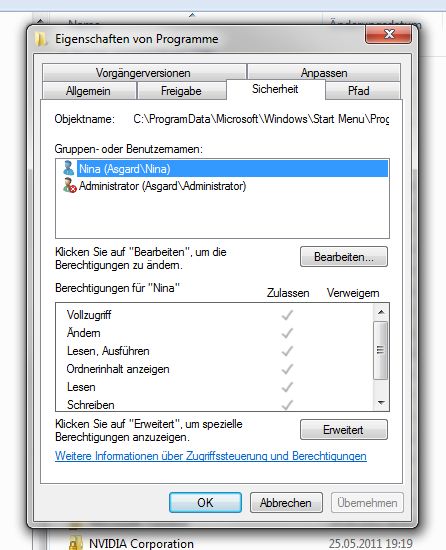Screen dimensions: 446x550
Task: Click the greyed-out Übernehmen button
Action: point(367,502)
